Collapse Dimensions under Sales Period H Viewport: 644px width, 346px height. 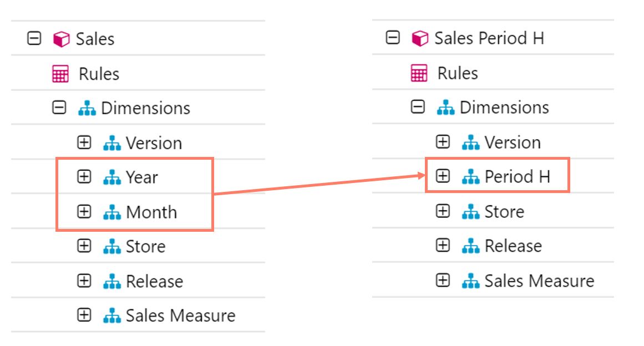point(418,107)
